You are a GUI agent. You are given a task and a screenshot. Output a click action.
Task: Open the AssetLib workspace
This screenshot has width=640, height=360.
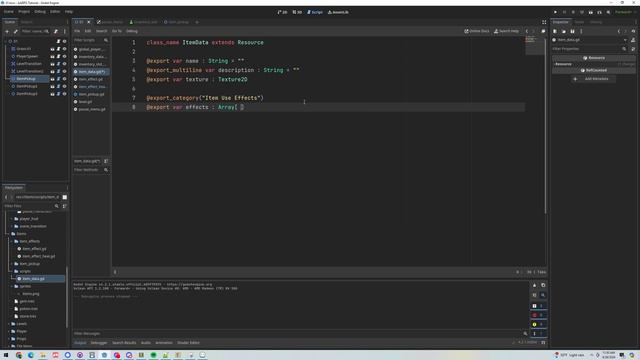click(x=338, y=12)
